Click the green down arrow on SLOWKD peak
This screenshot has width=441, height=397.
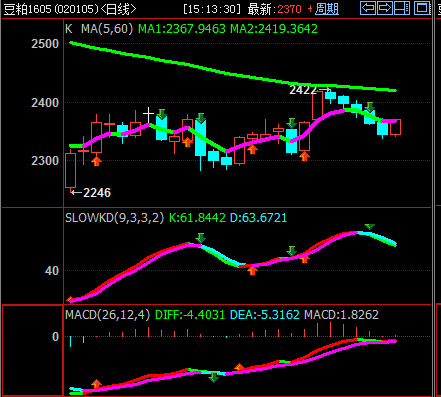(x=369, y=227)
